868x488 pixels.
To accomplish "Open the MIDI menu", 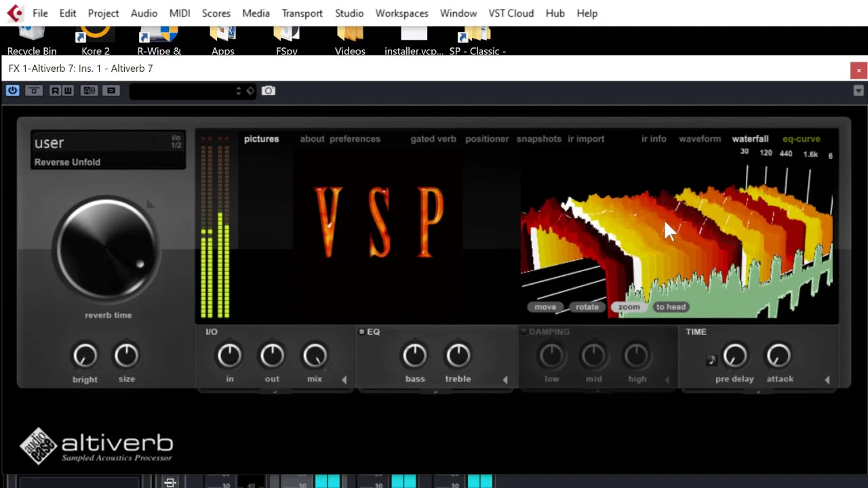I will [180, 13].
